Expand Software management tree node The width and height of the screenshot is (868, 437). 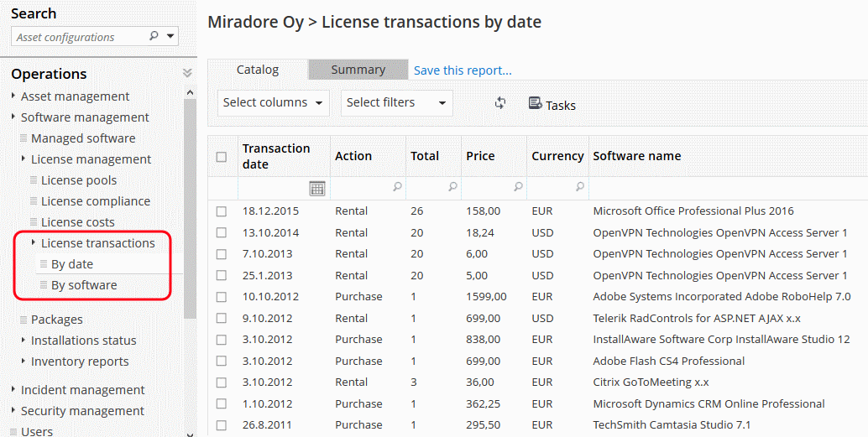pyautogui.click(x=13, y=117)
